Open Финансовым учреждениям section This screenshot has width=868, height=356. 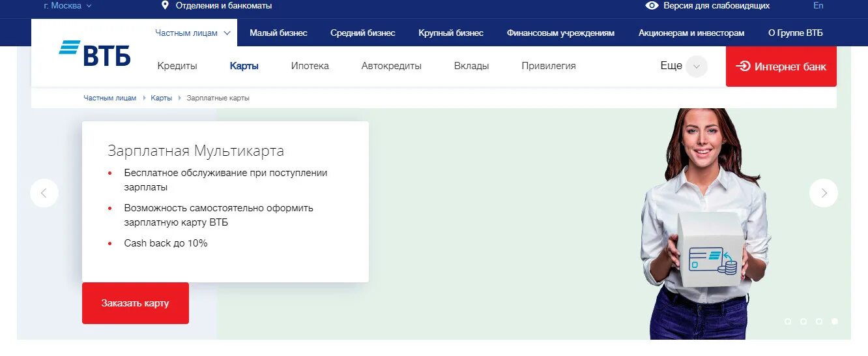tap(560, 33)
